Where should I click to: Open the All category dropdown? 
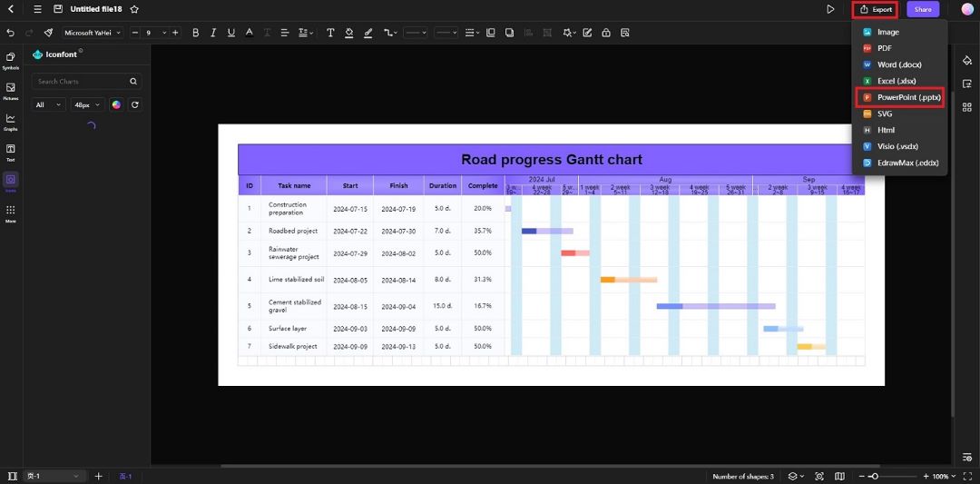tap(48, 104)
